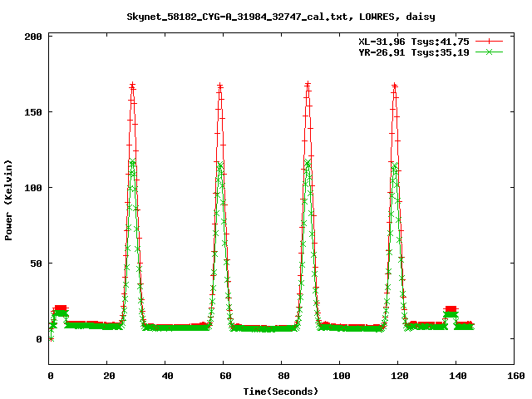Click the green line sample beside the YR legend entry
Screen dimensions: 532x399
coord(489,52)
